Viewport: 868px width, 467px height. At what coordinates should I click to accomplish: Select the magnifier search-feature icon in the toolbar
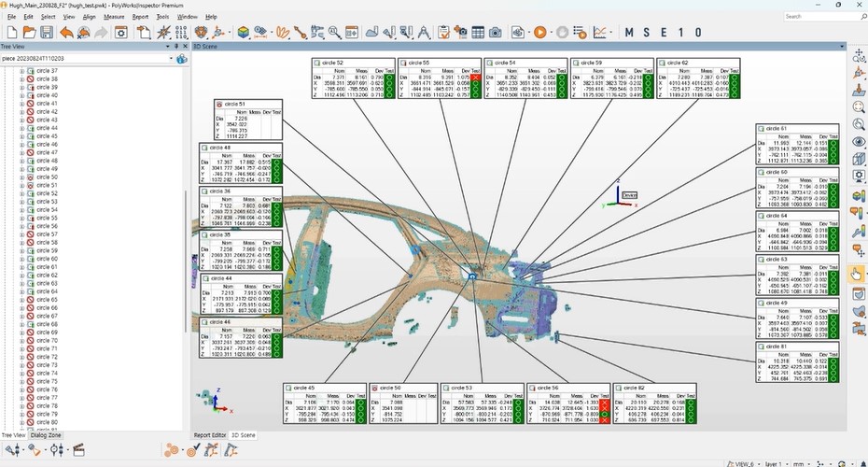coord(334,33)
